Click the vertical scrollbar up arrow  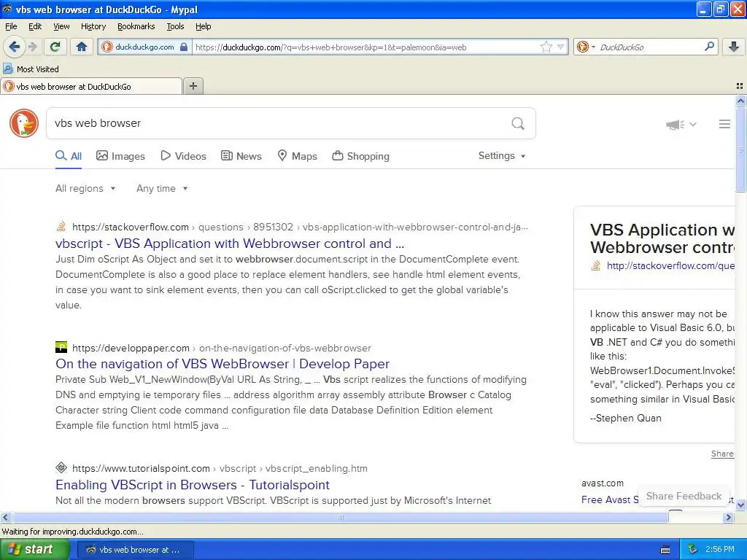pyautogui.click(x=740, y=101)
